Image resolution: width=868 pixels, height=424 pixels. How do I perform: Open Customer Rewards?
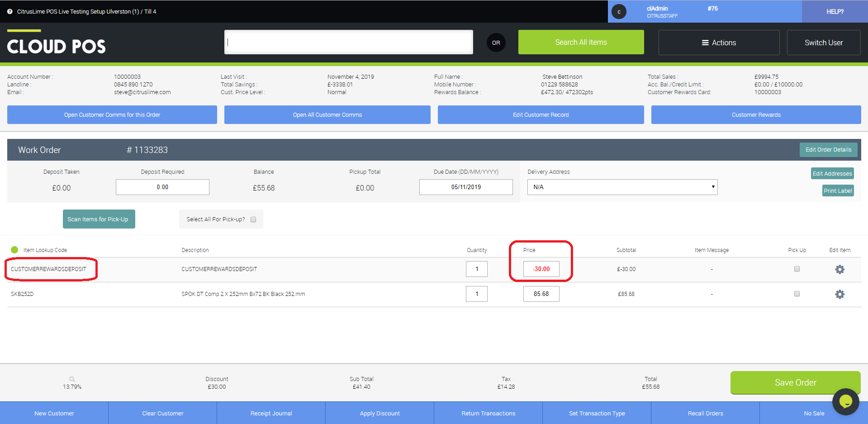[755, 114]
